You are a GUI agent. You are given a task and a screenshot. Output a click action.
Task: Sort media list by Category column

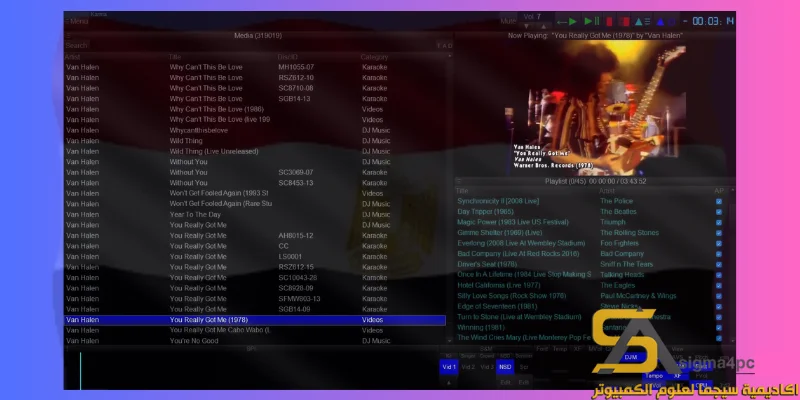click(x=374, y=57)
